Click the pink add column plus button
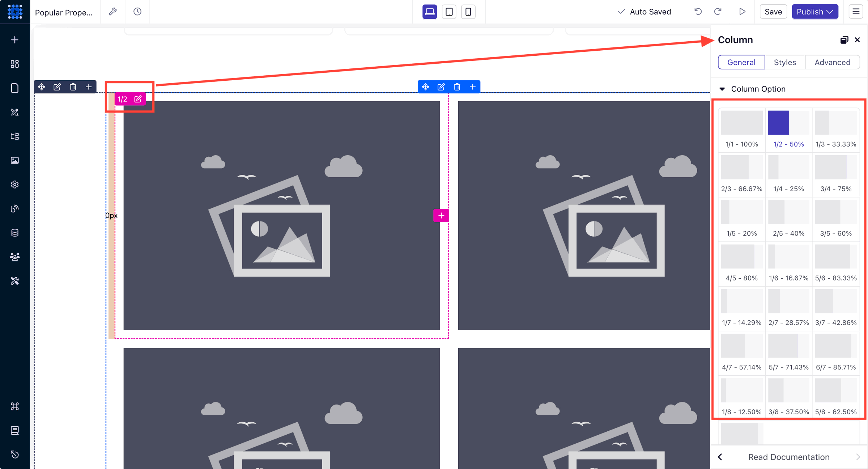The width and height of the screenshot is (868, 469). click(x=441, y=216)
